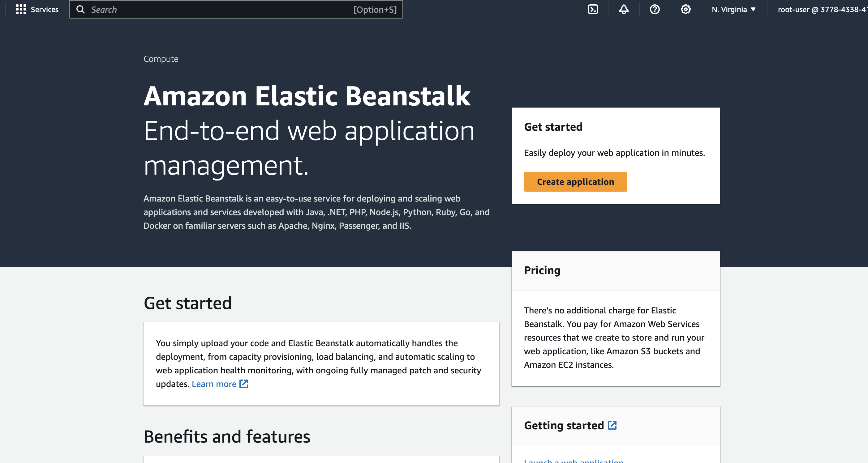
Task: Focus the top Search input field
Action: pyautogui.click(x=219, y=10)
